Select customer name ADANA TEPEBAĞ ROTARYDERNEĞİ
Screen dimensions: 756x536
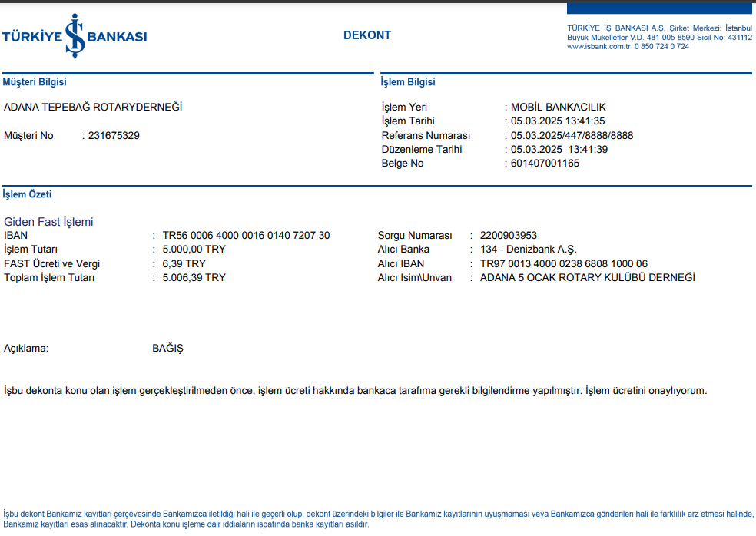pyautogui.click(x=93, y=107)
